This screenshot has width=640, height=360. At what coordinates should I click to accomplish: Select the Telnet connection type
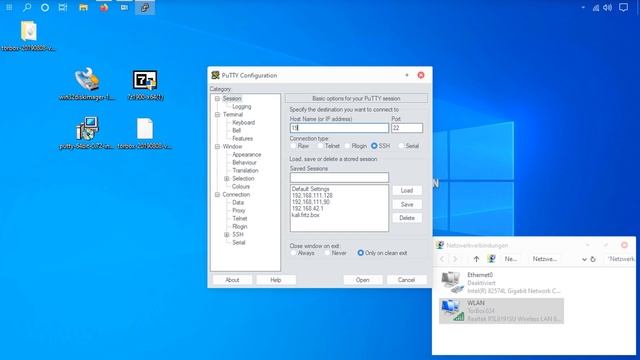click(320, 146)
